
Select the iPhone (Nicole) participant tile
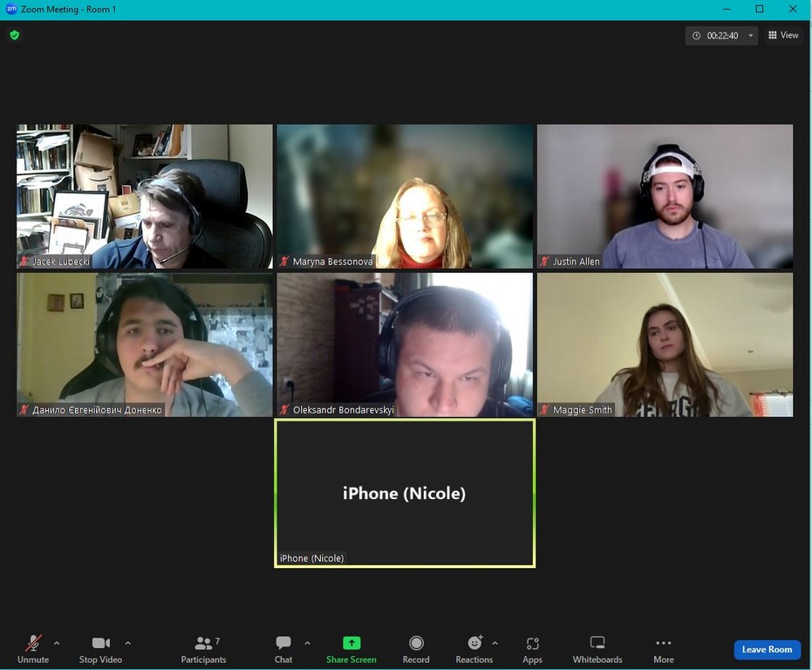405,493
